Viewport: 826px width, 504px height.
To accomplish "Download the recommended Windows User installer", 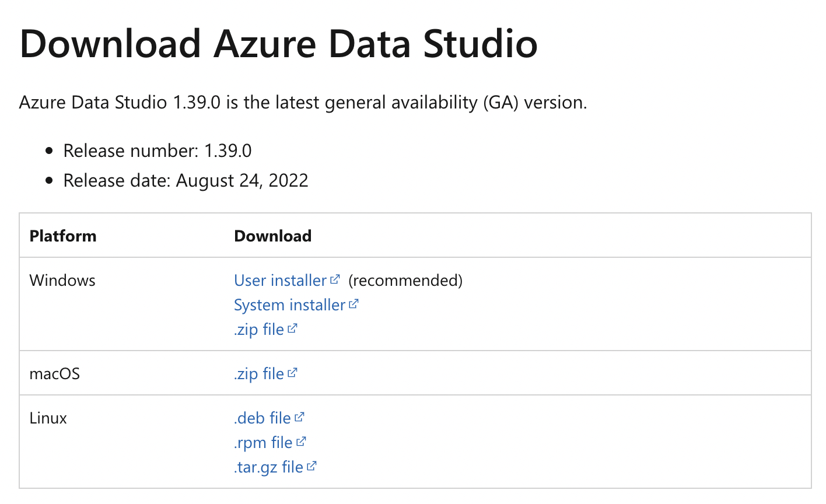I will (279, 280).
